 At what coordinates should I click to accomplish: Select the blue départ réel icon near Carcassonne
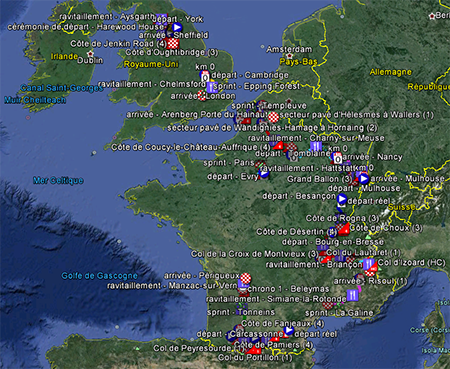pyautogui.click(x=288, y=331)
